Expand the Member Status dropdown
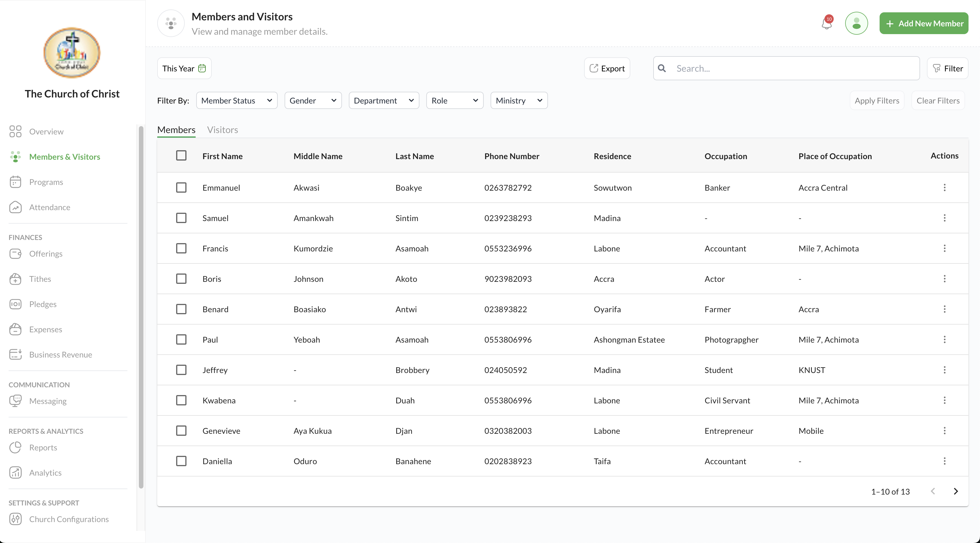Screen dimensions: 980x543 point(237,100)
